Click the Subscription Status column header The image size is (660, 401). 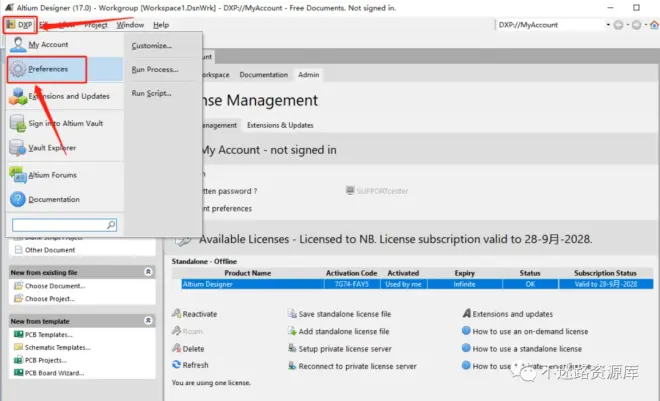click(x=605, y=273)
